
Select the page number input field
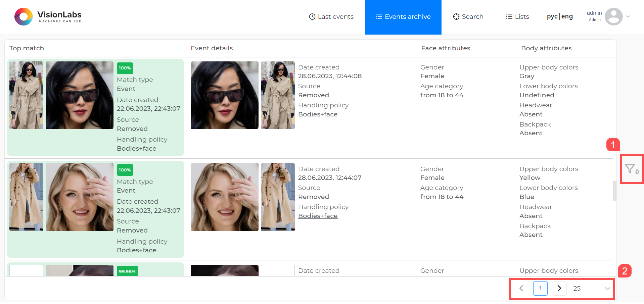540,288
